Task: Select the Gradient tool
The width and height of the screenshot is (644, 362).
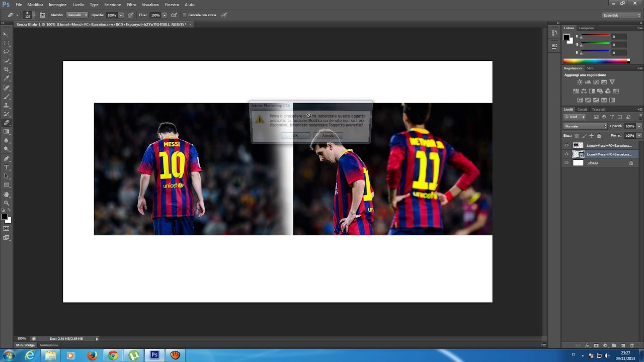Action: point(7,131)
